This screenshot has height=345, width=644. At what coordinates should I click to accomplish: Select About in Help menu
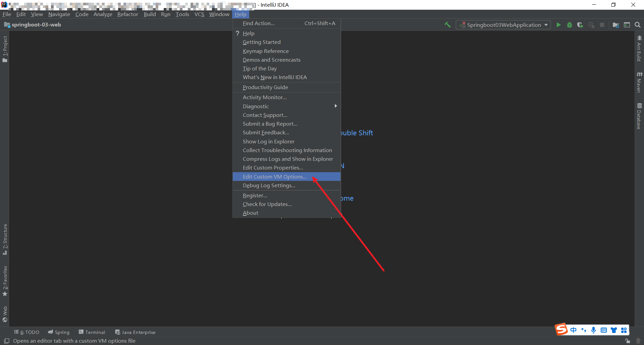(x=286, y=213)
